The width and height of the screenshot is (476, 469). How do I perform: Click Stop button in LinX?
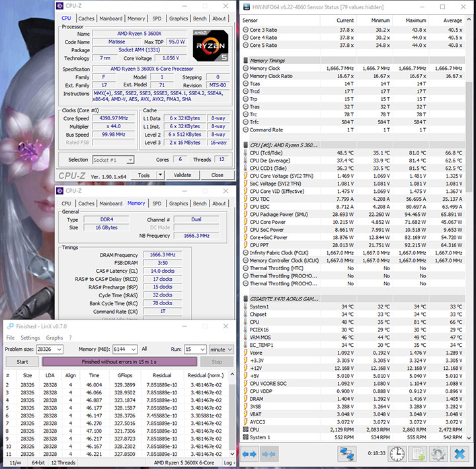pos(217,361)
